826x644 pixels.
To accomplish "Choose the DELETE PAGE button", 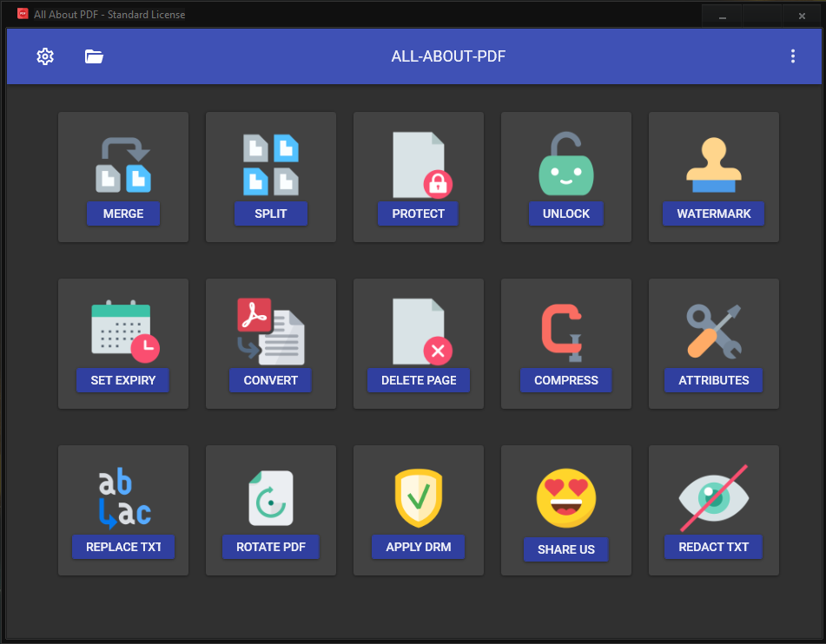I will click(419, 380).
